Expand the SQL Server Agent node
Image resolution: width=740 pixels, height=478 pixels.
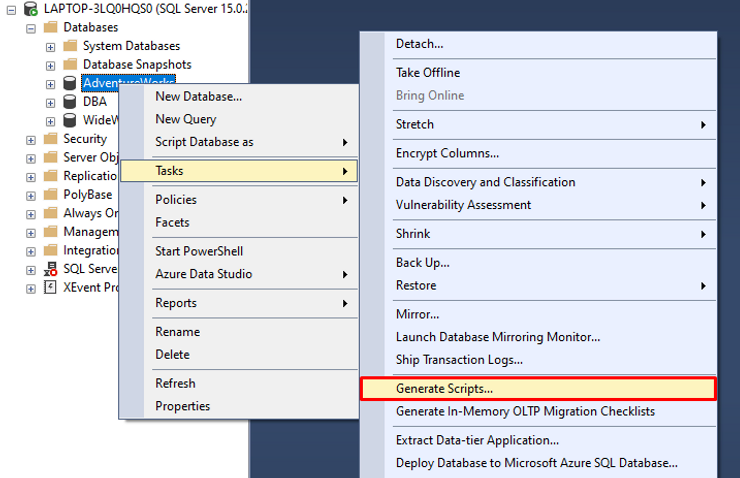(x=31, y=270)
